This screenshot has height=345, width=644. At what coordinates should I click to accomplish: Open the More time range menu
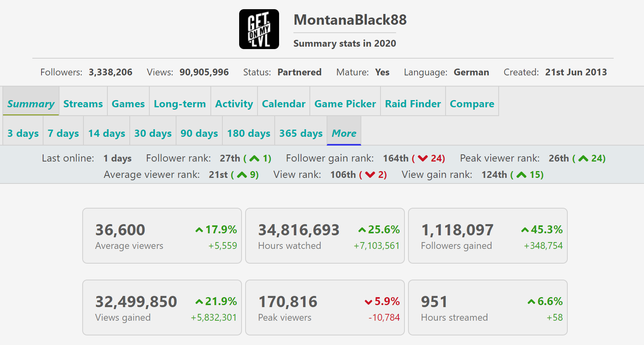pos(344,133)
